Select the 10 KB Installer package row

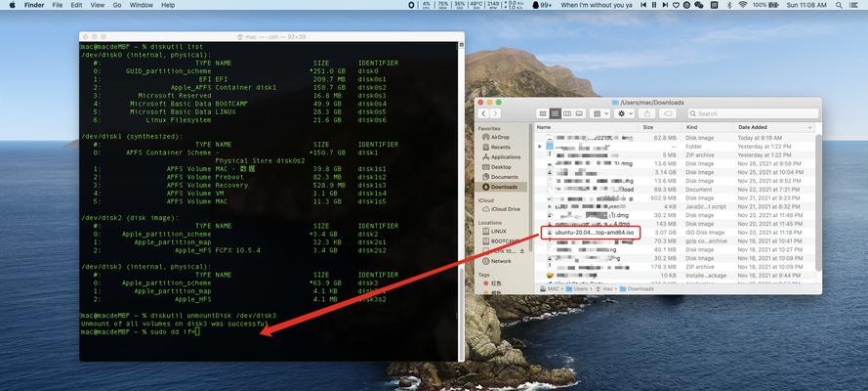(x=676, y=276)
